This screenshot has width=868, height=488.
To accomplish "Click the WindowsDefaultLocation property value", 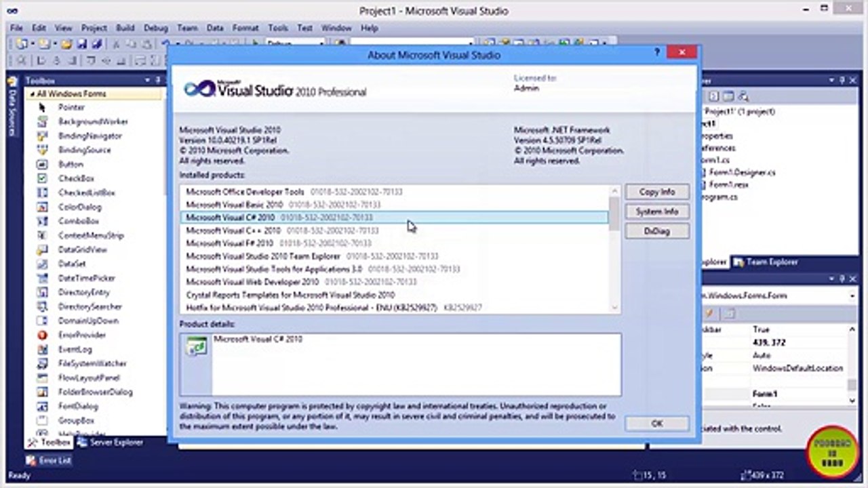I will (797, 368).
